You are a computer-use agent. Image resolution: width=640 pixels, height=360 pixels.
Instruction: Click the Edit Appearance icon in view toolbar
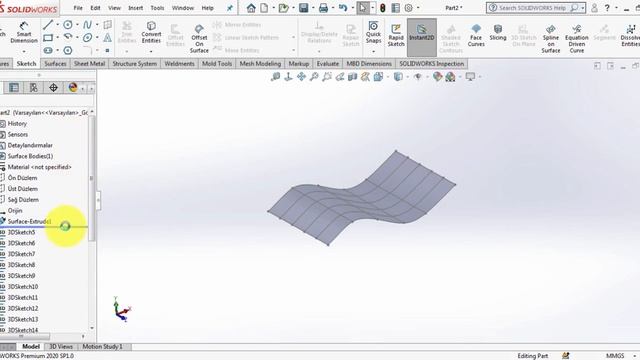(x=437, y=76)
